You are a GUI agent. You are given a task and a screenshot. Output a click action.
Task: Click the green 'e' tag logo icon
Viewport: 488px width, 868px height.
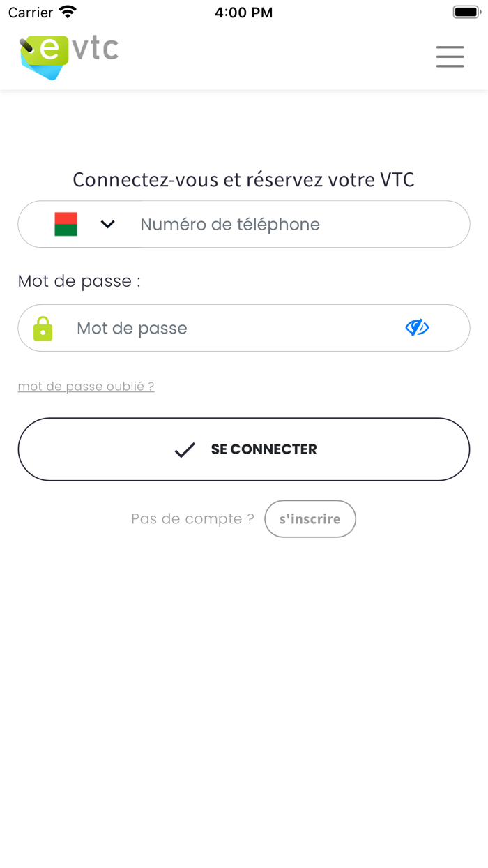click(45, 56)
